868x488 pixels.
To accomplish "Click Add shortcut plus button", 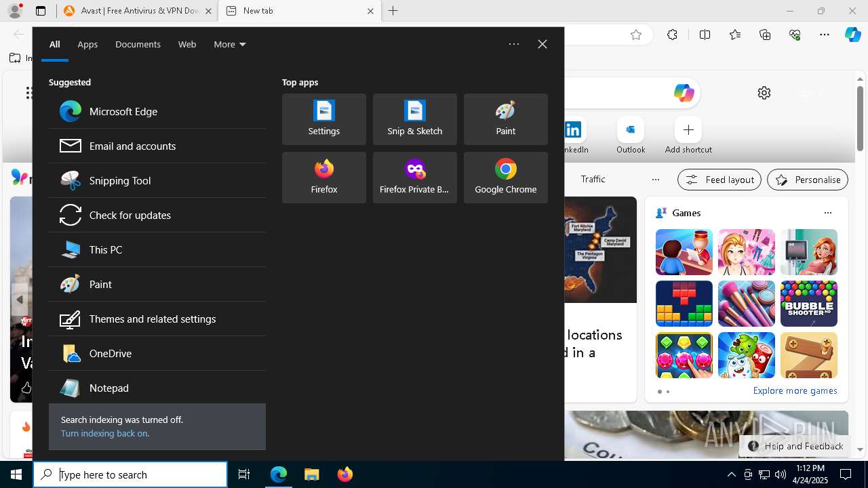I will 688,129.
